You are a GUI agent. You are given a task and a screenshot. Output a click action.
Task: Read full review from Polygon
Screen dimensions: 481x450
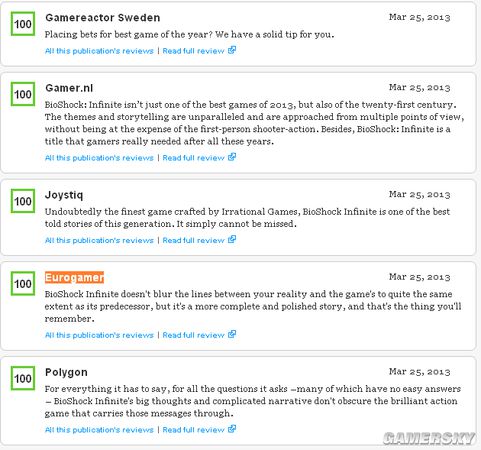[193, 430]
